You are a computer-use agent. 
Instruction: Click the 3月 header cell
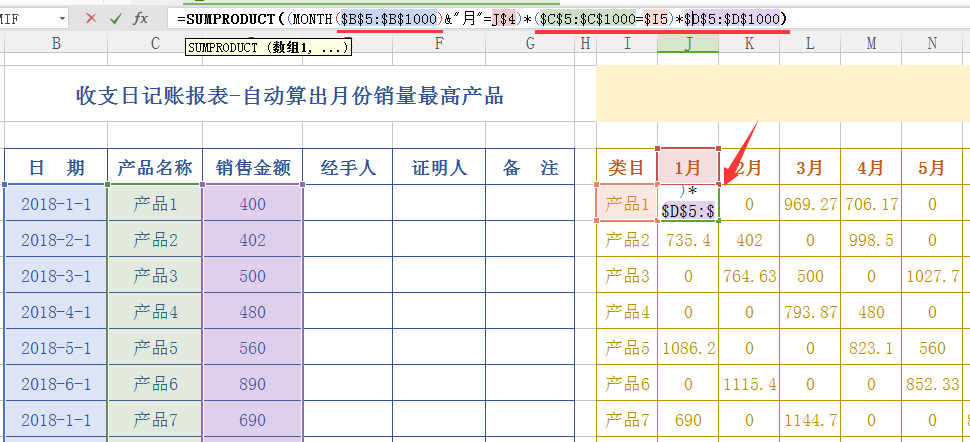810,167
